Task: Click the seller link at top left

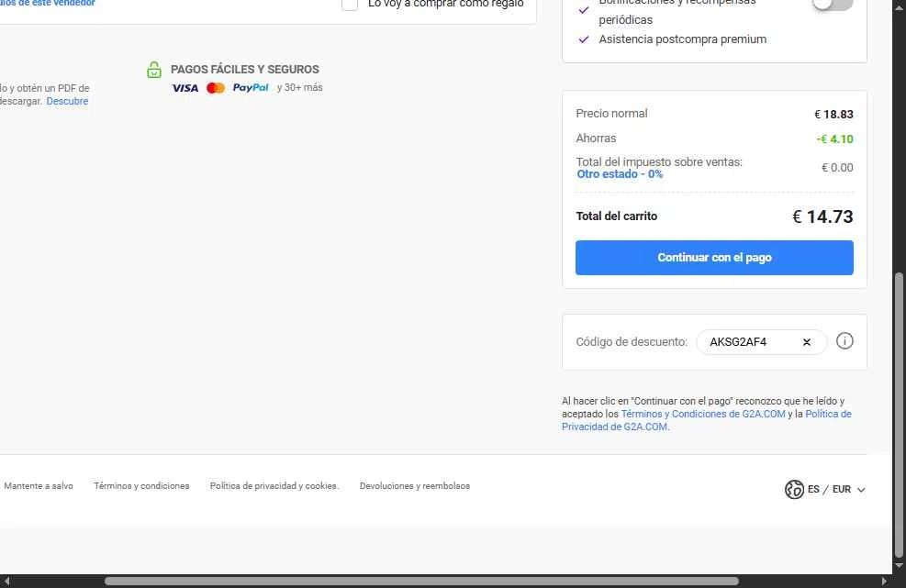Action: pos(48,3)
